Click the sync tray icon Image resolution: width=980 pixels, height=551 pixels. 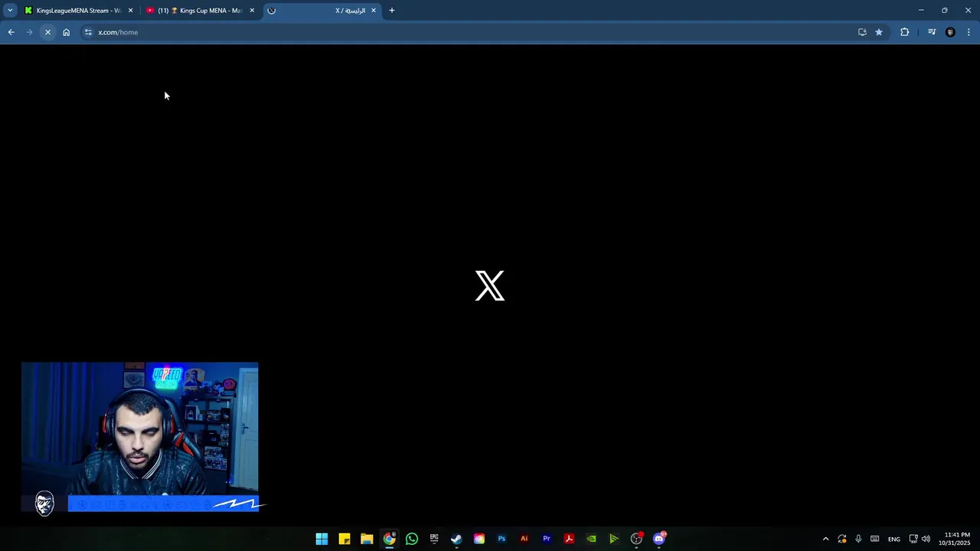842,539
